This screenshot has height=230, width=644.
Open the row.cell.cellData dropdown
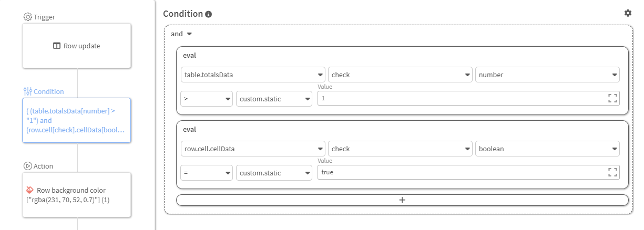click(253, 149)
